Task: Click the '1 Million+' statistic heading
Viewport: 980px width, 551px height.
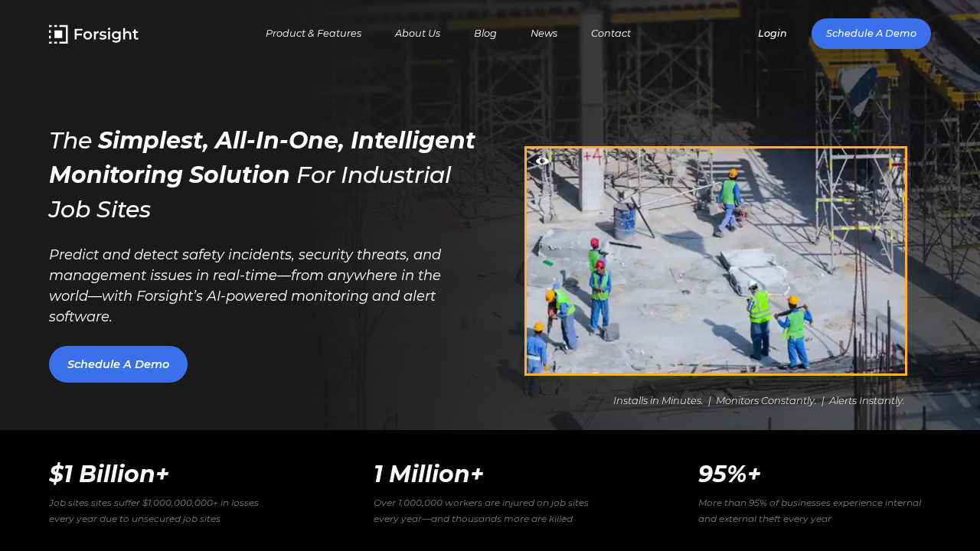Action: coord(428,473)
